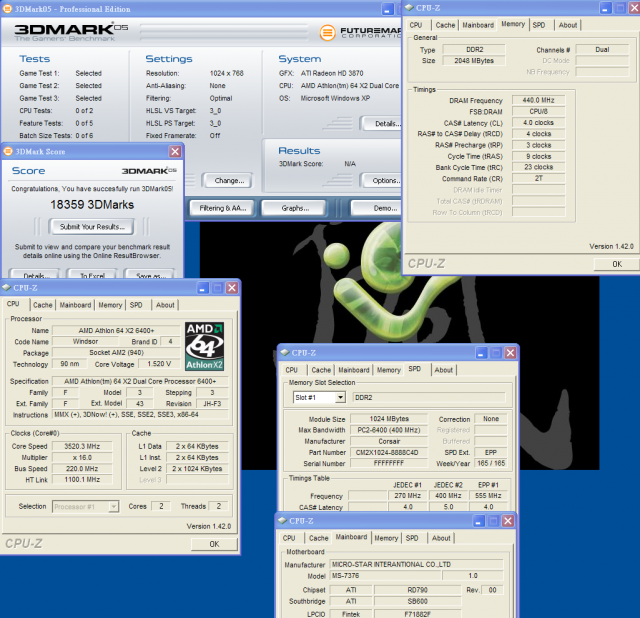Click the 3DMark05 title bar icon

pos(7,9)
